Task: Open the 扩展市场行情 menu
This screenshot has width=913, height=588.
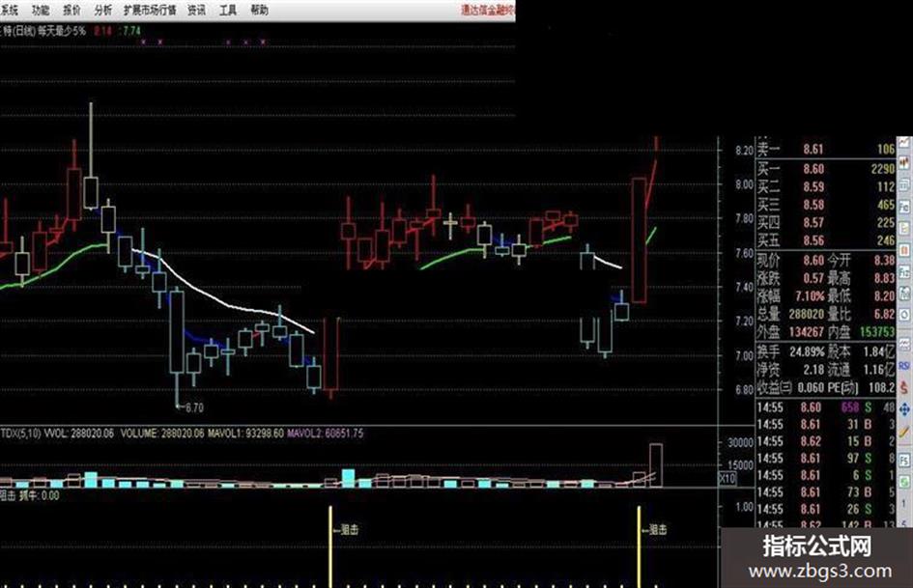Action: 150,10
